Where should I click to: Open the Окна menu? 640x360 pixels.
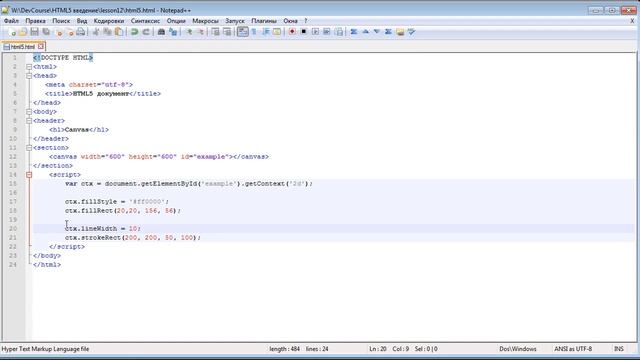pos(290,21)
